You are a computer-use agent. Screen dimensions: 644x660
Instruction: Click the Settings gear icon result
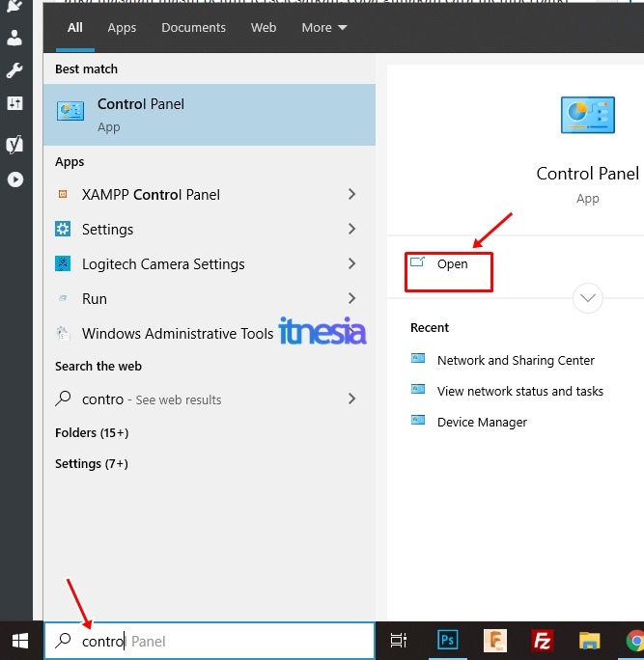coord(63,229)
